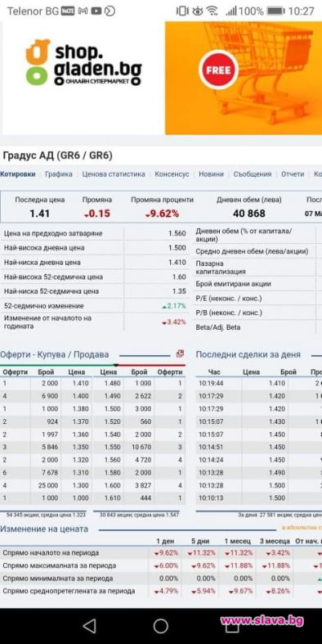The image size is (322, 644).
Task: Click the 52-седмично изменение value 2.17%
Action: (x=174, y=306)
